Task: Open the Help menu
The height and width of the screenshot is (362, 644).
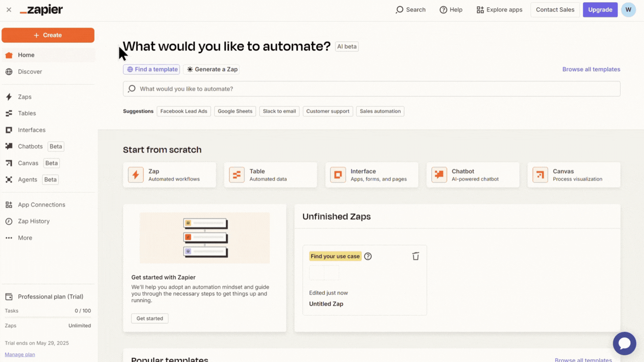Action: coord(451,10)
